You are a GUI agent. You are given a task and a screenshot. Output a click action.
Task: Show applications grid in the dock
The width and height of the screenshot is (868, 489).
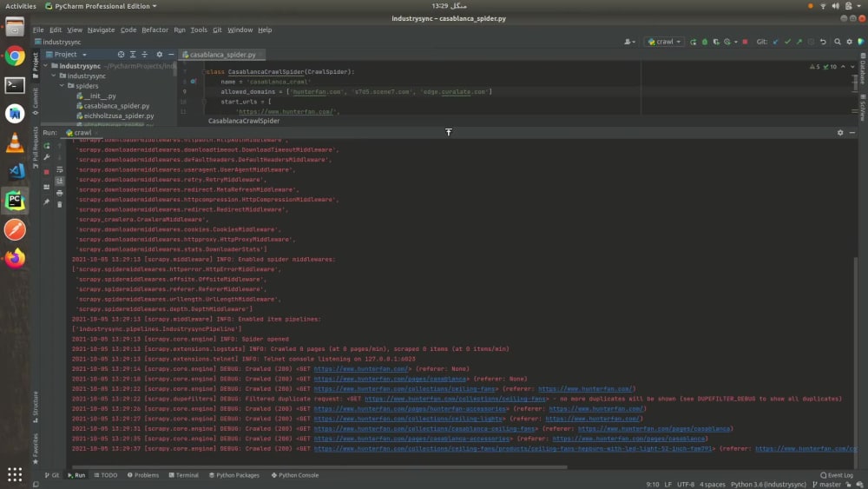coord(15,474)
